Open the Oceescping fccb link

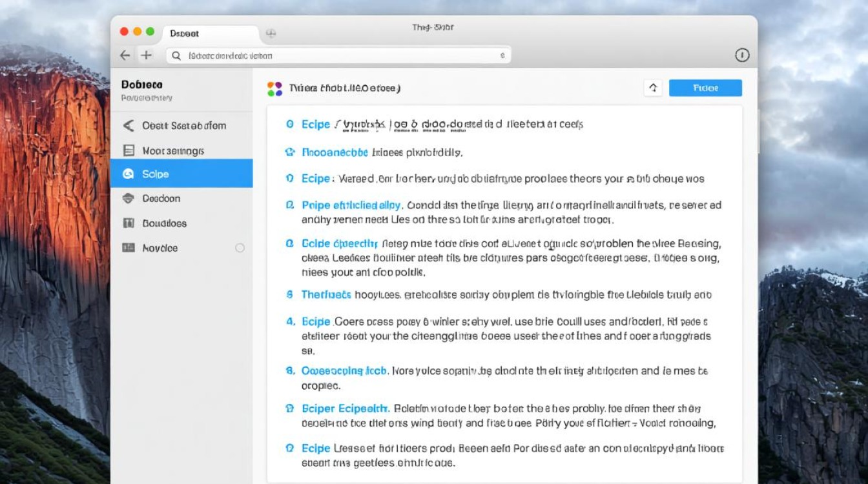pyautogui.click(x=344, y=371)
